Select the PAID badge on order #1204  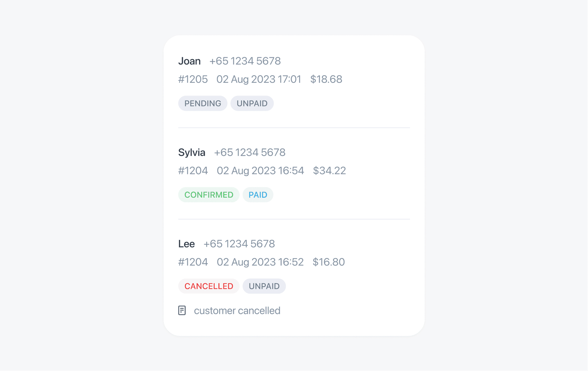258,195
